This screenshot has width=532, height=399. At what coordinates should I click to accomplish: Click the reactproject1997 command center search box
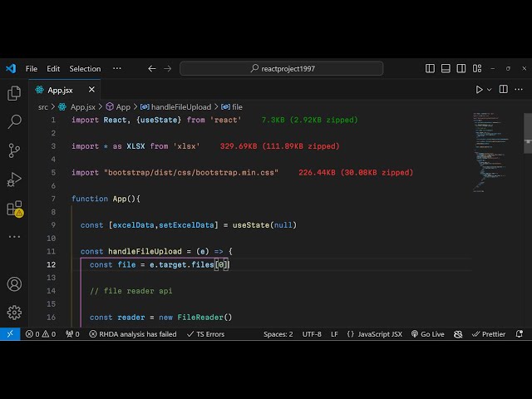283,69
